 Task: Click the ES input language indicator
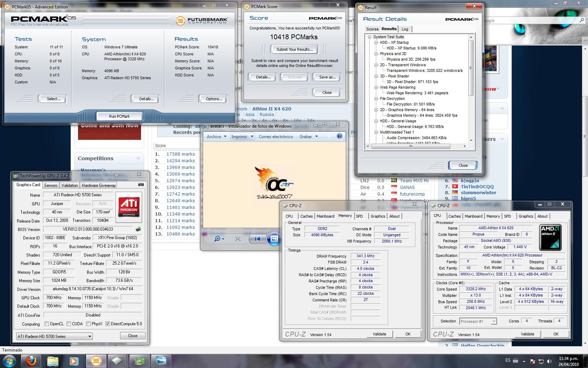click(508, 361)
